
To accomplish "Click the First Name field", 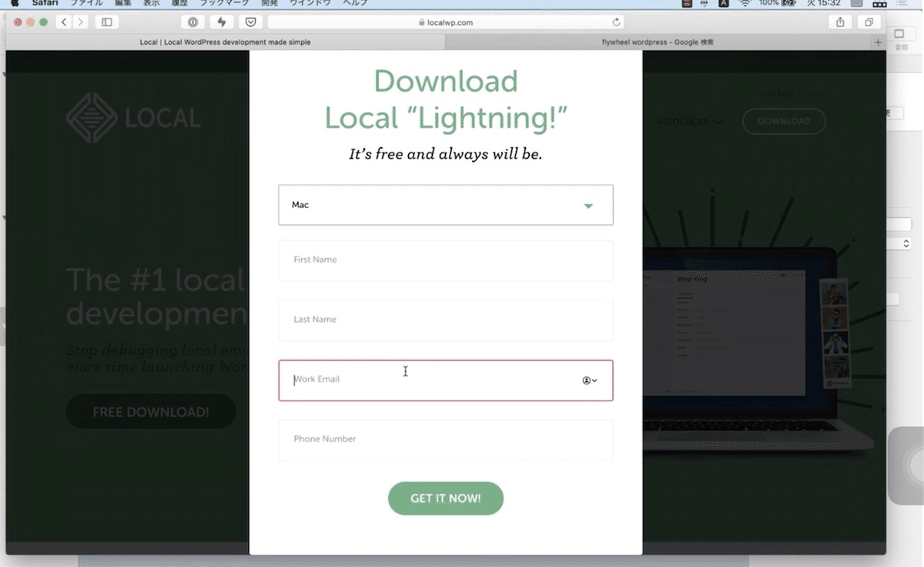I will pos(446,260).
